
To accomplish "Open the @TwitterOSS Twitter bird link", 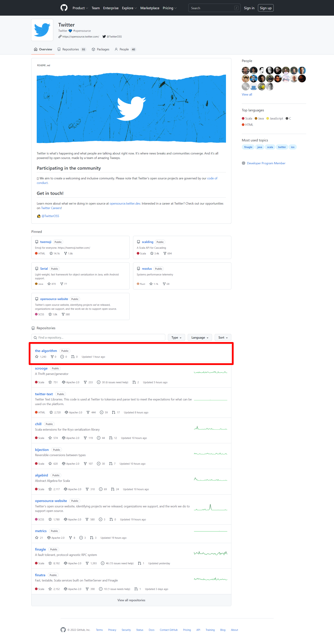I will (112, 36).
